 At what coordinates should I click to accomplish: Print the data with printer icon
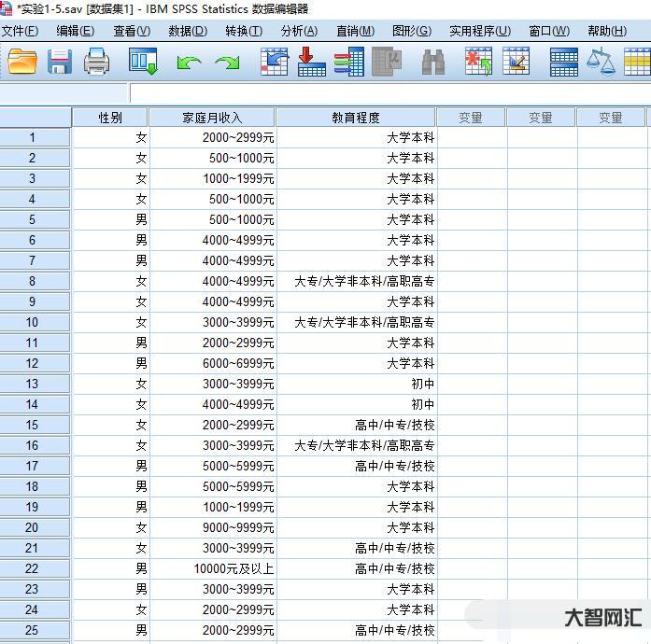(97, 63)
